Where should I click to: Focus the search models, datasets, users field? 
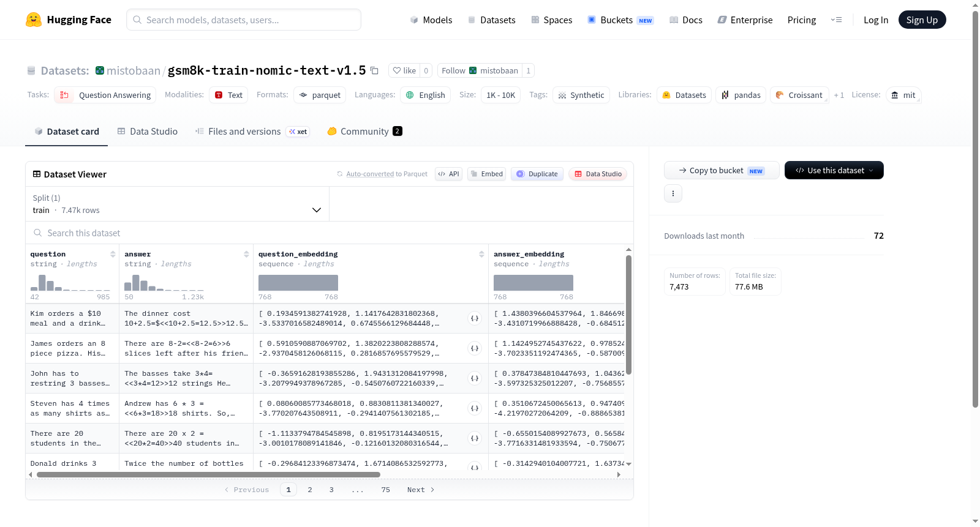pyautogui.click(x=244, y=20)
